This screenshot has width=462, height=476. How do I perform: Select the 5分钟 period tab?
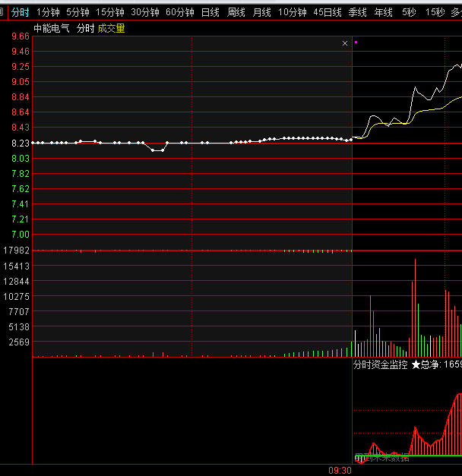pyautogui.click(x=78, y=12)
